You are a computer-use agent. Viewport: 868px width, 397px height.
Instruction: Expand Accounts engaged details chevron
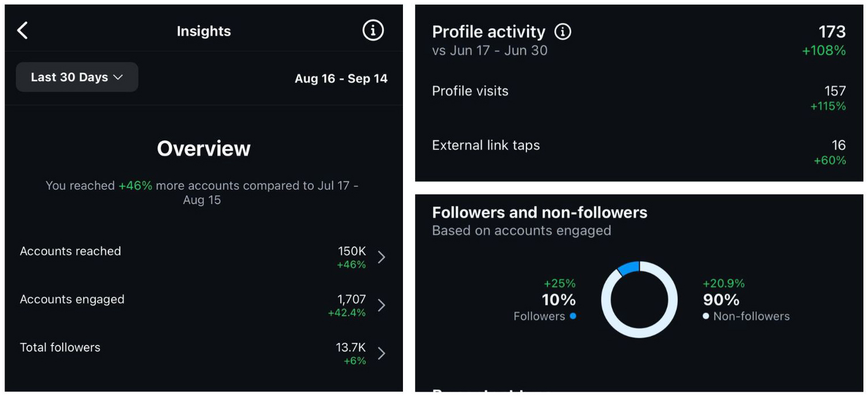pyautogui.click(x=381, y=305)
